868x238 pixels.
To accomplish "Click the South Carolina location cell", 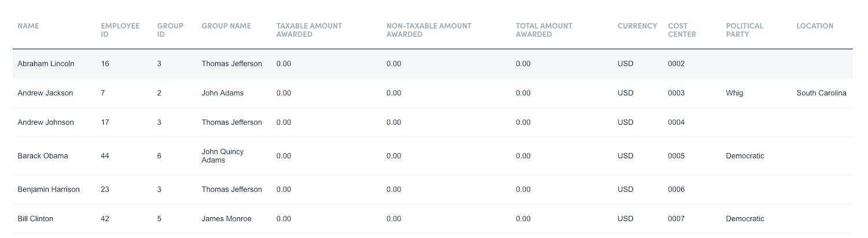I will [821, 93].
